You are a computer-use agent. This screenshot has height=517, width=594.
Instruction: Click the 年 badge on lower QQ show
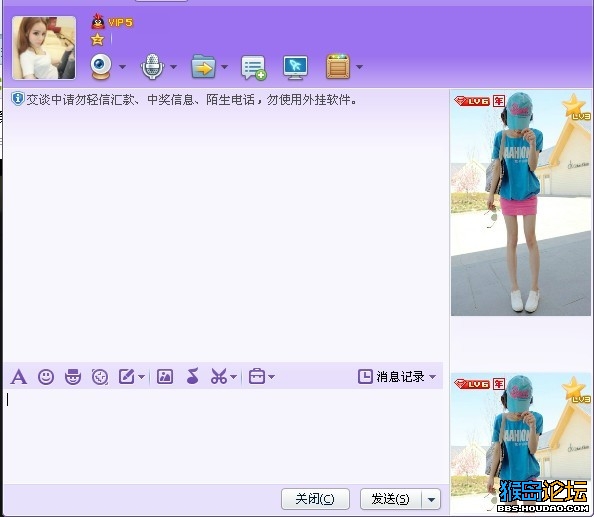click(499, 384)
